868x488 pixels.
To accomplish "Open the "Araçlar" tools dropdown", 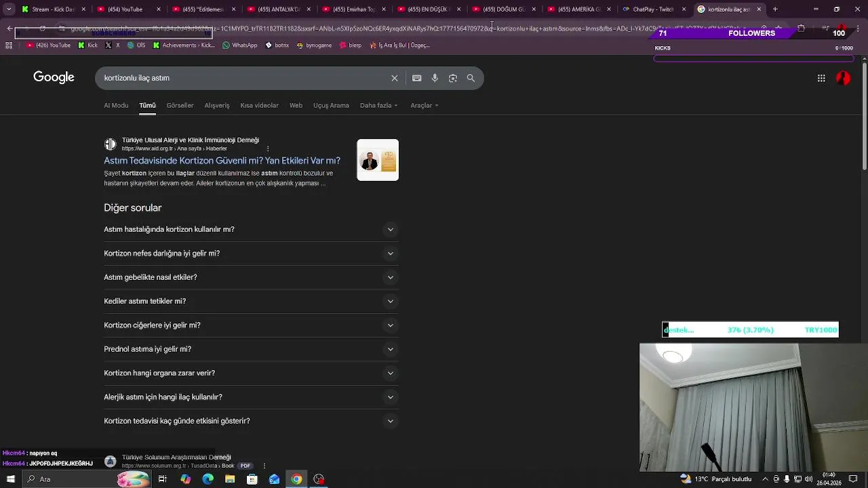I will [x=425, y=106].
